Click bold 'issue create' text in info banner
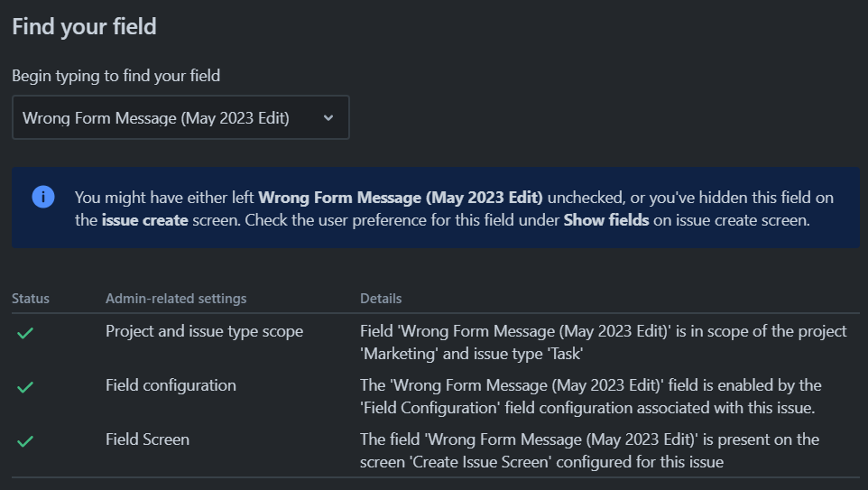Viewport: 868px width, 490px height. (145, 220)
